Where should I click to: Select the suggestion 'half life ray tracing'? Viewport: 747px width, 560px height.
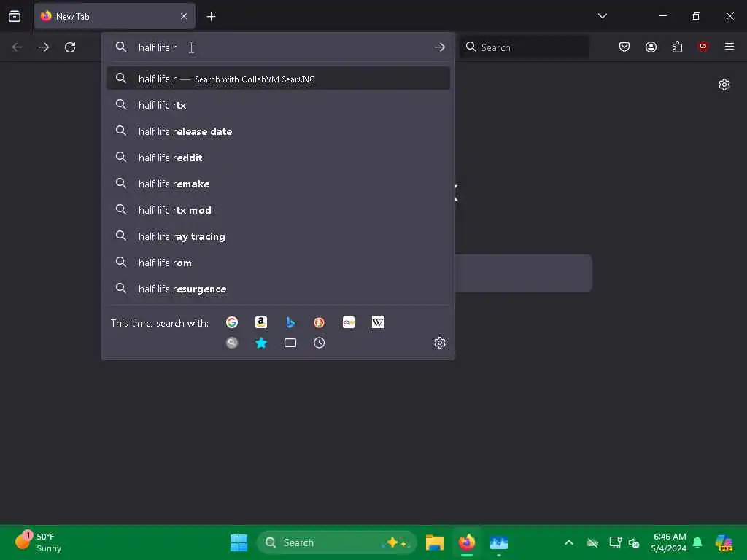pos(278,236)
